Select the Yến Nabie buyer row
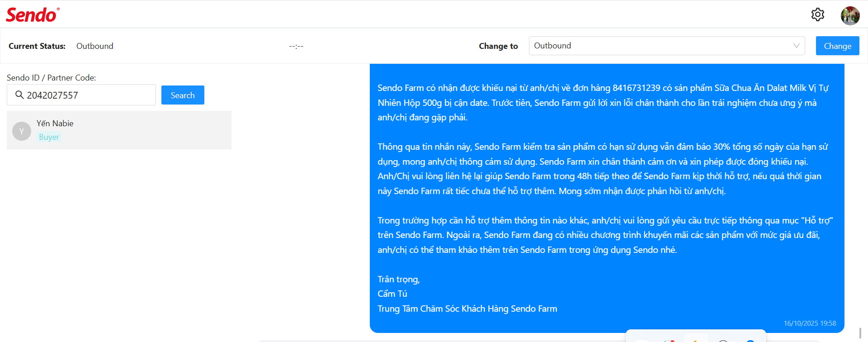Image resolution: width=868 pixels, height=342 pixels. (x=119, y=130)
